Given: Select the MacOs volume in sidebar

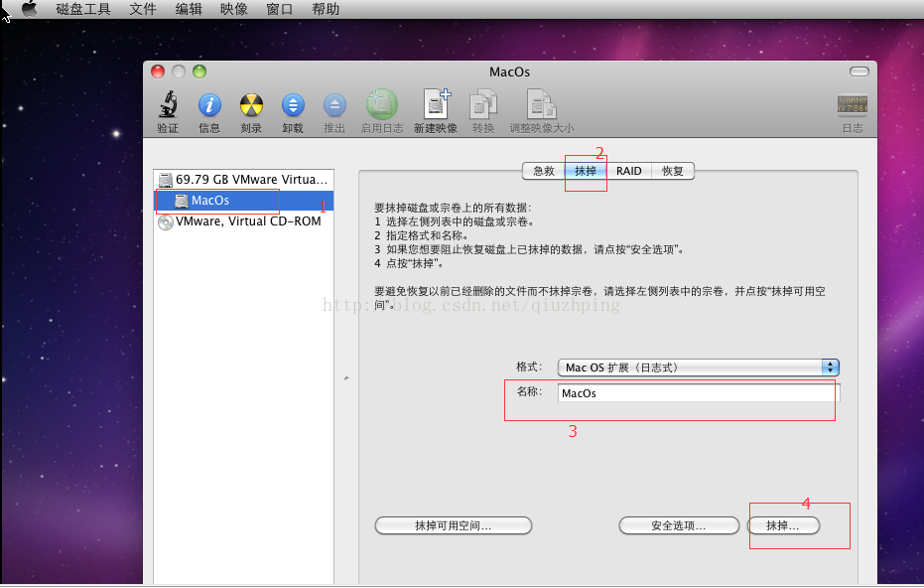Looking at the screenshot, I should (x=243, y=201).
